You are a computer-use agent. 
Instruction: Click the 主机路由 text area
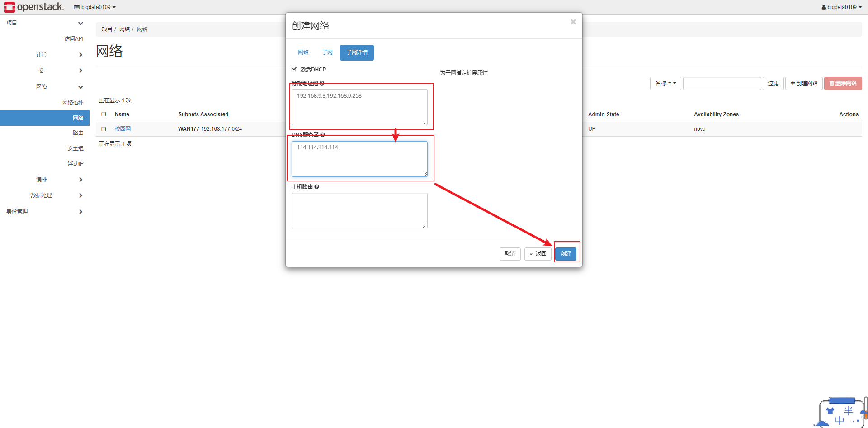click(x=359, y=211)
